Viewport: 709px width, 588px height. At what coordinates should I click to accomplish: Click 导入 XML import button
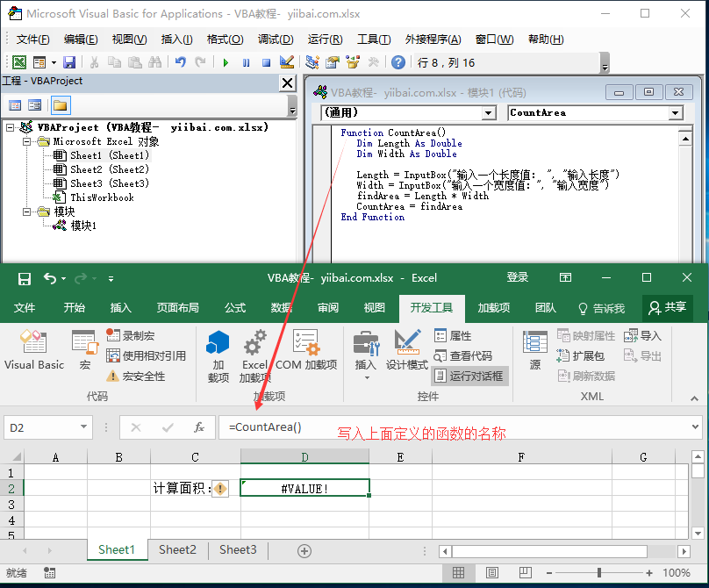(x=642, y=335)
